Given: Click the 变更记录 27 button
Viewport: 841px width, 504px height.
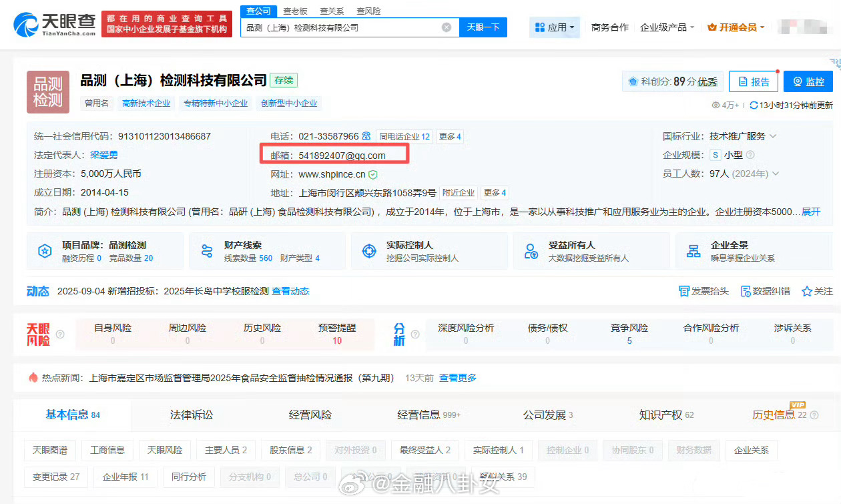Looking at the screenshot, I should click(56, 477).
